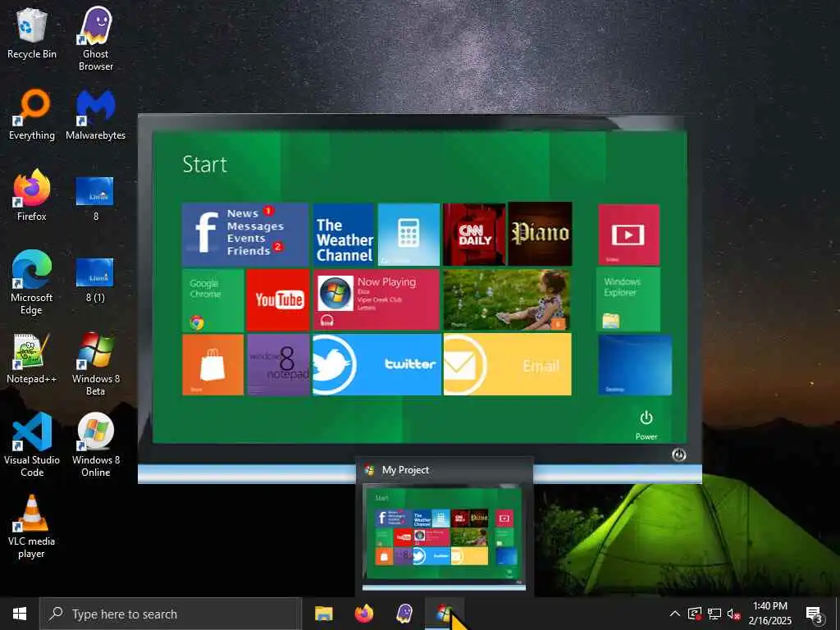Open the Facebook tile in Start screen

[x=244, y=234]
